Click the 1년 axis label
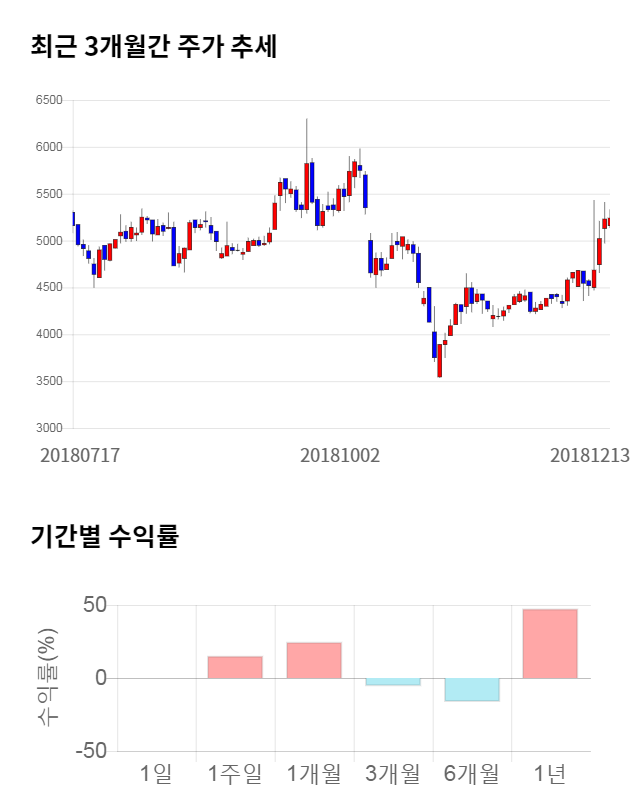Viewport: 640px width, 810px height. tap(550, 773)
